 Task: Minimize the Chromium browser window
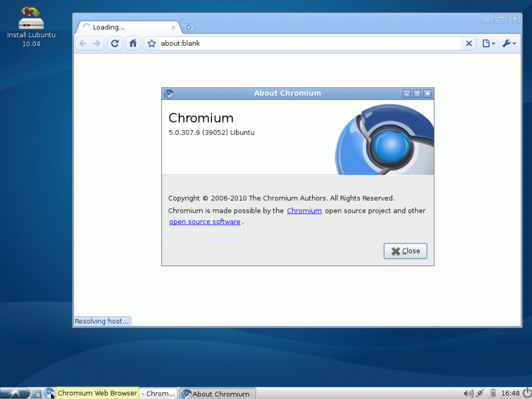coord(487,19)
